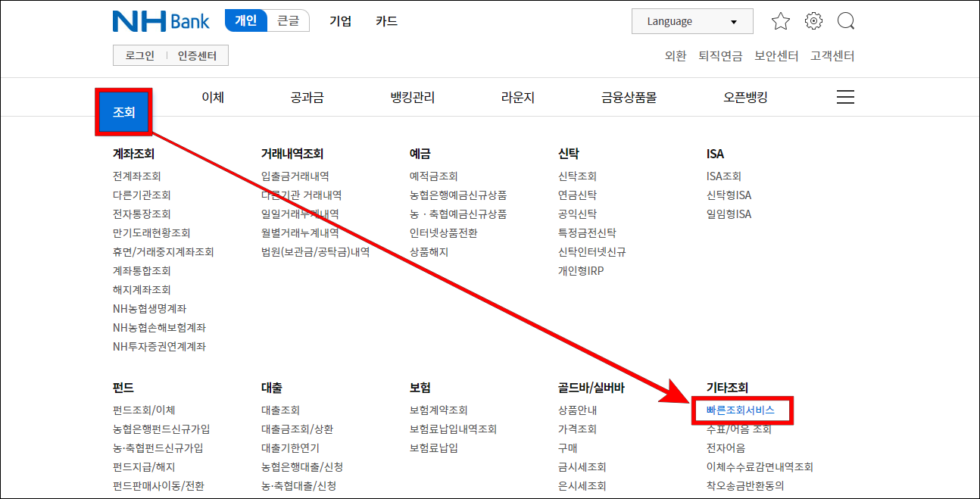Image resolution: width=980 pixels, height=499 pixels.
Task: Click the 빠른조회서비스 quick inquiry link
Action: click(743, 409)
